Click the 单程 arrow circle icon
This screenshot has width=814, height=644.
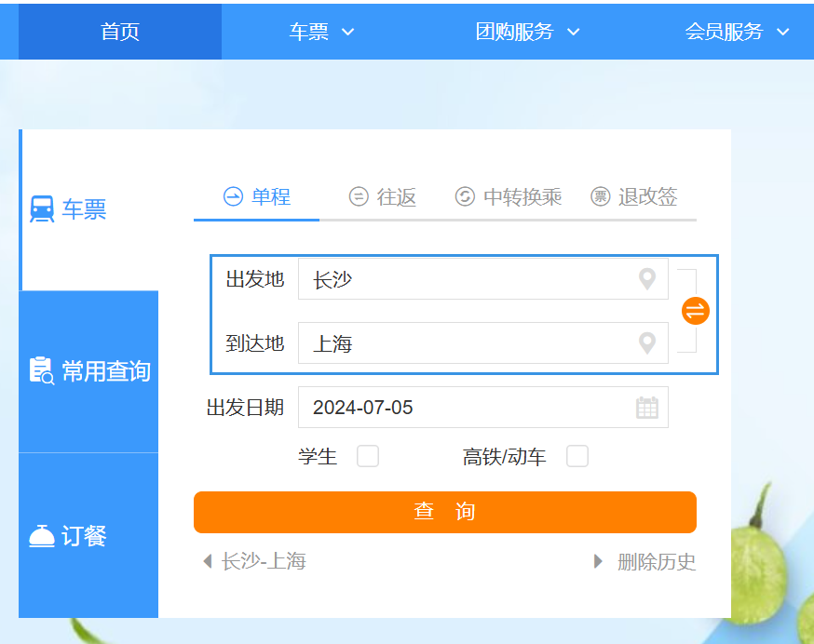[x=233, y=196]
